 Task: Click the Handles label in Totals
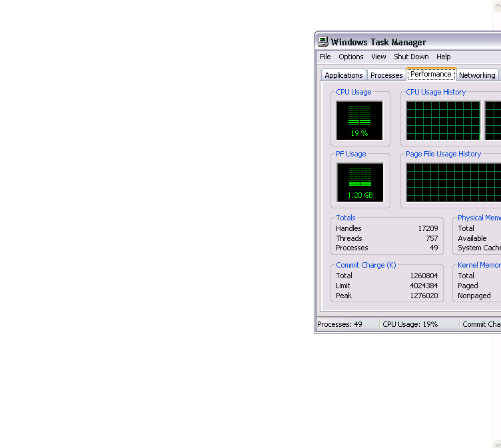pyautogui.click(x=348, y=228)
